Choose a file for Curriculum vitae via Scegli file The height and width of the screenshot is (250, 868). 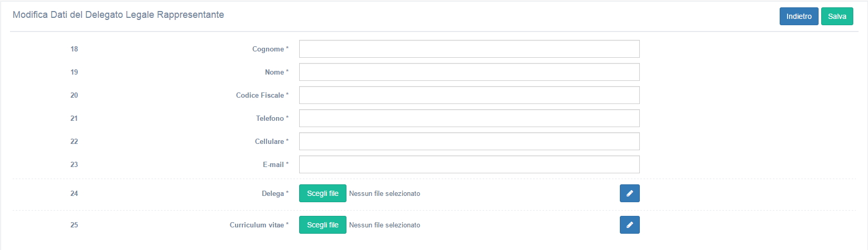(x=323, y=225)
